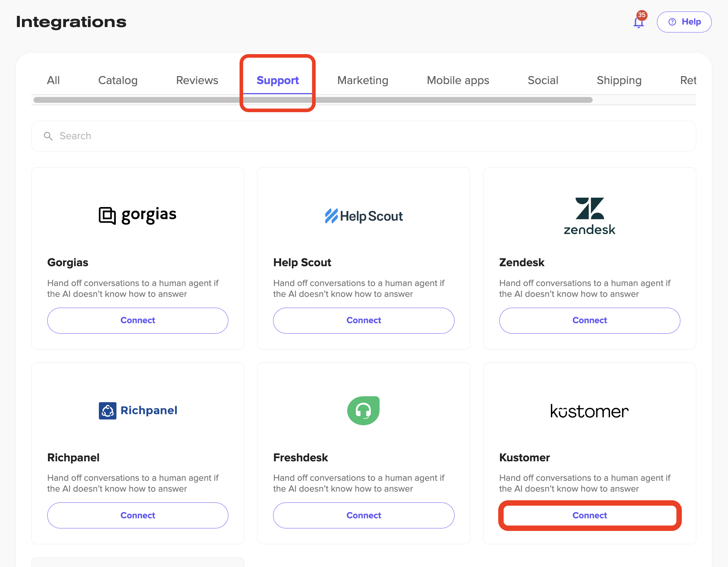Click the search magnifier icon
The height and width of the screenshot is (567, 728).
point(48,136)
